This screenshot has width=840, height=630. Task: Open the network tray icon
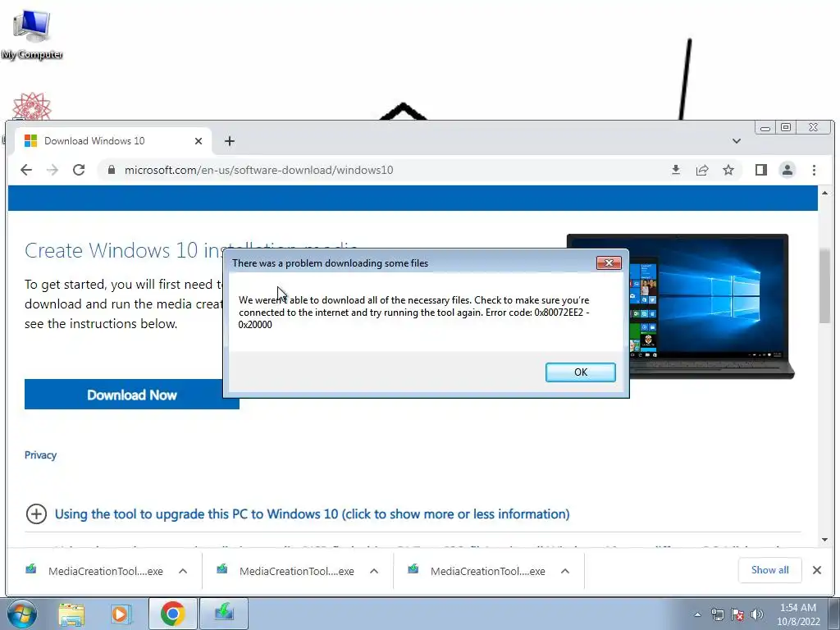click(717, 615)
